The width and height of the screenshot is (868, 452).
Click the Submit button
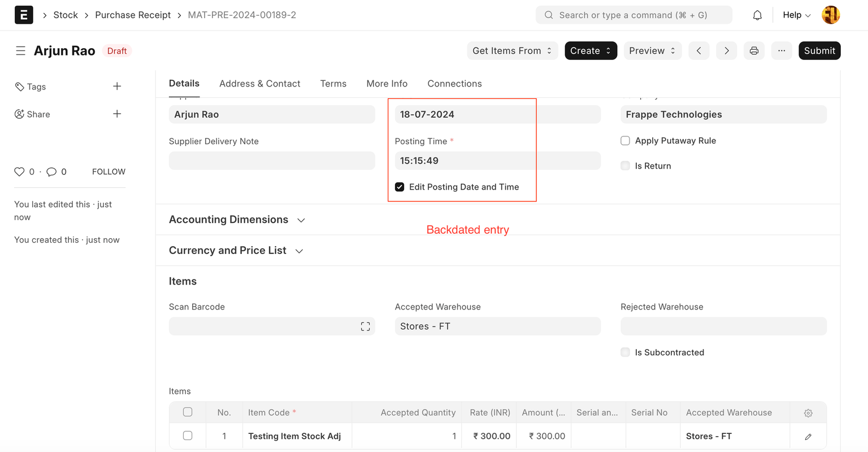coord(819,50)
